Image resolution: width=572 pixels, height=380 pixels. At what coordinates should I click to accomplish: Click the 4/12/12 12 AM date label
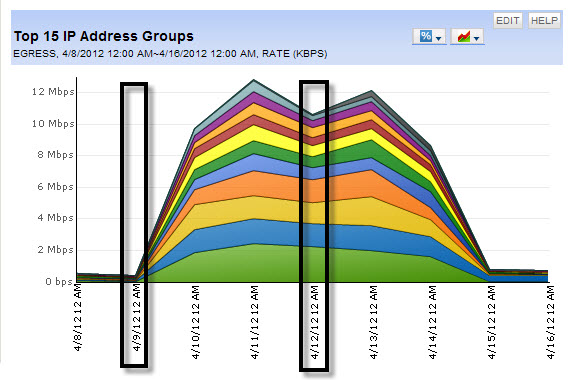coord(314,322)
